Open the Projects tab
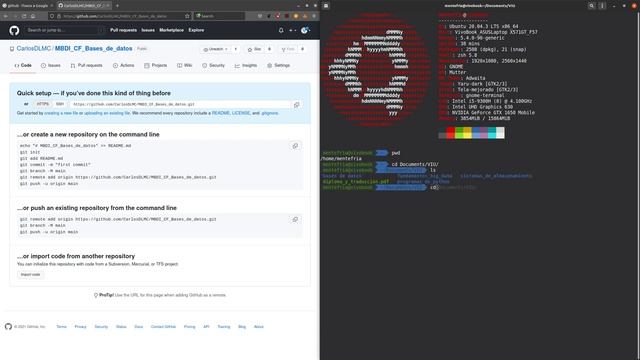Screen dimensions: 640x360 point(156,65)
